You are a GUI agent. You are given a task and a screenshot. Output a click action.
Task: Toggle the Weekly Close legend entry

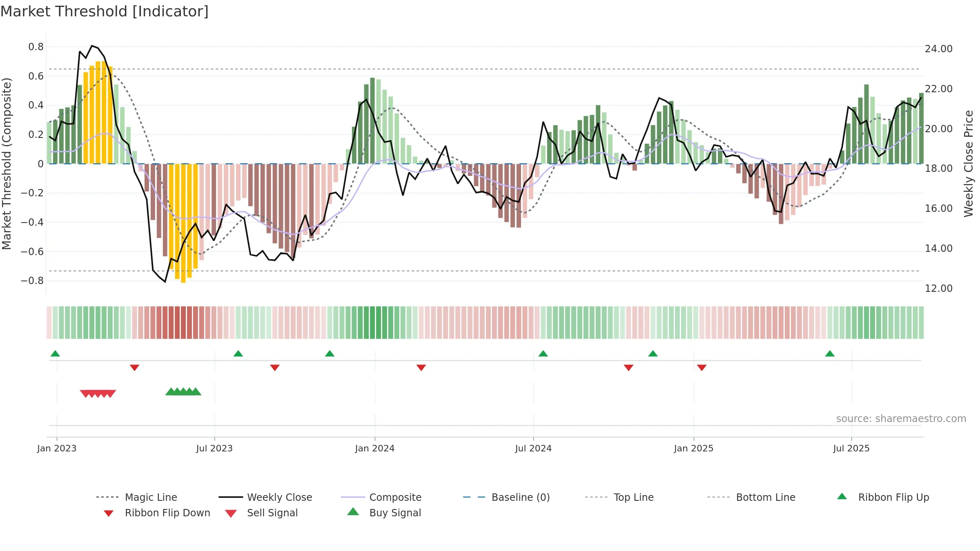click(265, 497)
